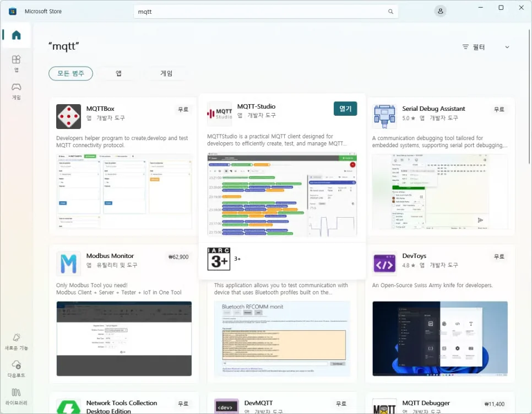This screenshot has width=532, height=414.
Task: Click the MQTTBox dice app icon
Action: [68, 116]
